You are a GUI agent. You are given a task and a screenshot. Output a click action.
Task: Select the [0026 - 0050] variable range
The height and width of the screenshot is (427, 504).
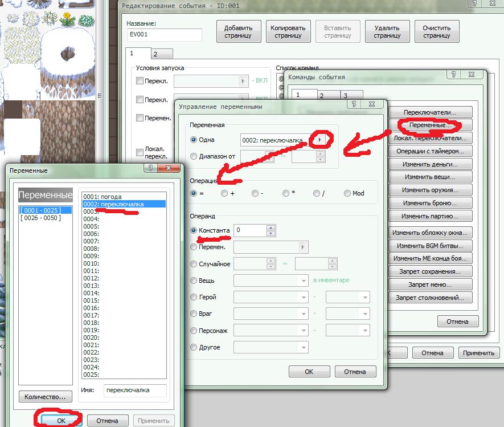click(x=40, y=218)
